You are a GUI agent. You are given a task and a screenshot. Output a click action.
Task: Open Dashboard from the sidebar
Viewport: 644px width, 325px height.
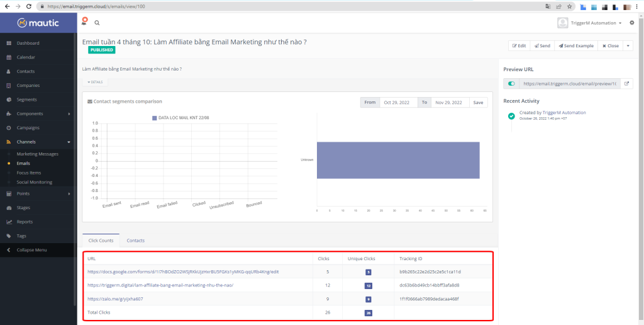(x=28, y=43)
